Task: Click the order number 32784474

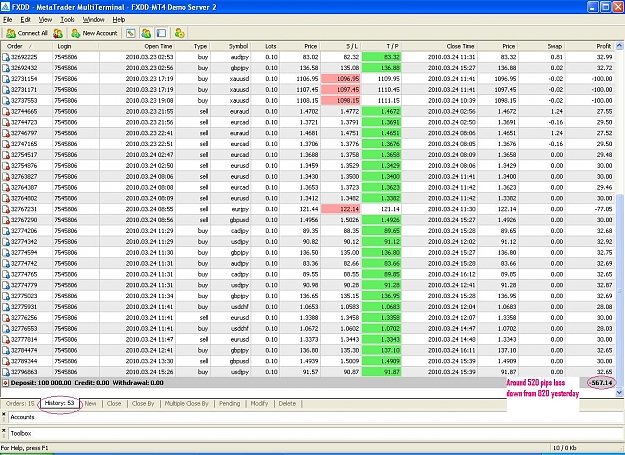Action: (x=24, y=351)
